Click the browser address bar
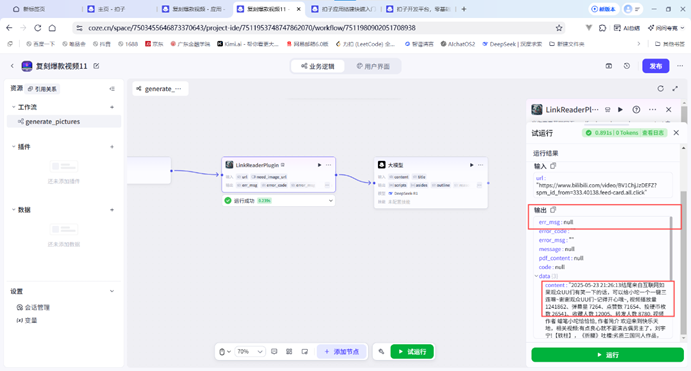 [317, 28]
